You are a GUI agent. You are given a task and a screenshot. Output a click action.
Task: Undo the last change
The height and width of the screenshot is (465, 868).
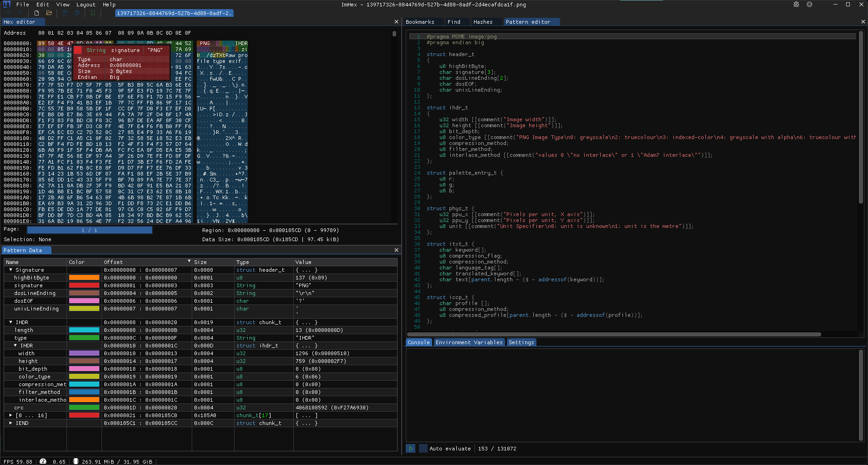(8, 13)
